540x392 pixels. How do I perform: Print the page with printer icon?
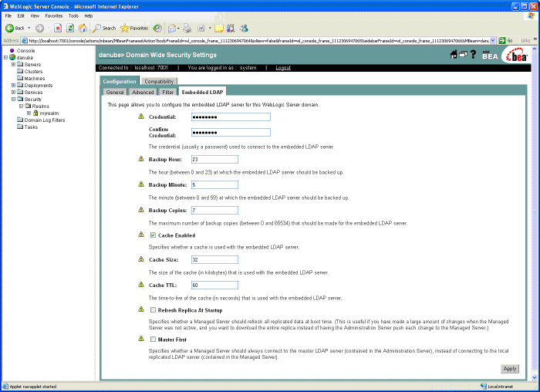(x=187, y=29)
